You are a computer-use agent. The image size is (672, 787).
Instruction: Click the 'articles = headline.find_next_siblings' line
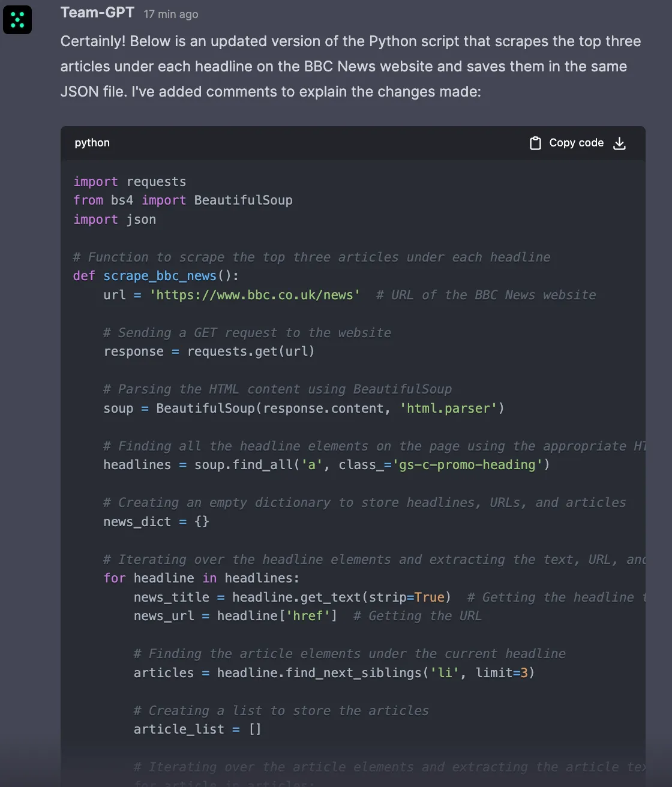334,673
